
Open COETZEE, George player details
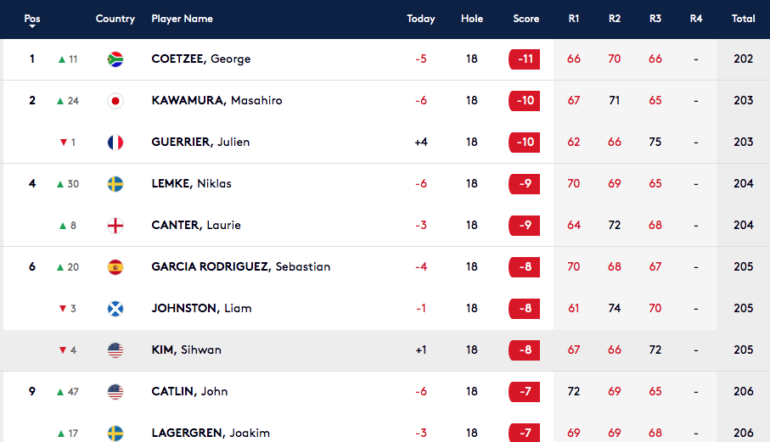(201, 59)
